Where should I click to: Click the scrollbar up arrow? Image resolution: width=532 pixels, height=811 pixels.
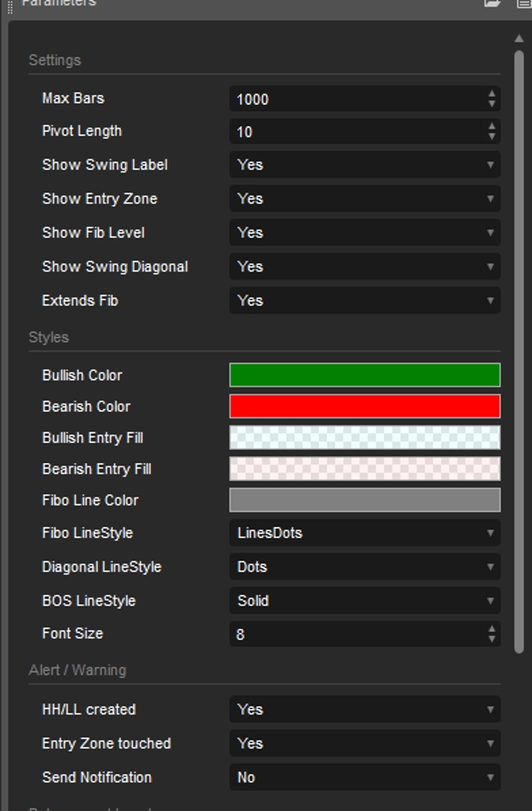(519, 38)
